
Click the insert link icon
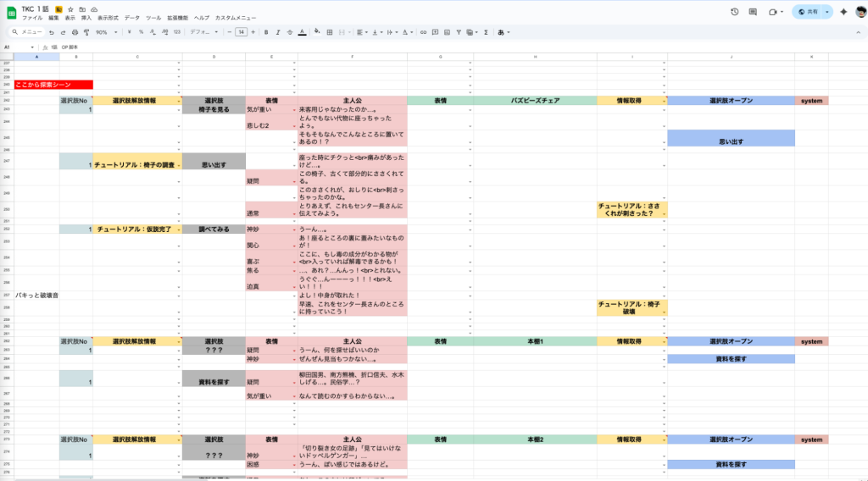(423, 32)
